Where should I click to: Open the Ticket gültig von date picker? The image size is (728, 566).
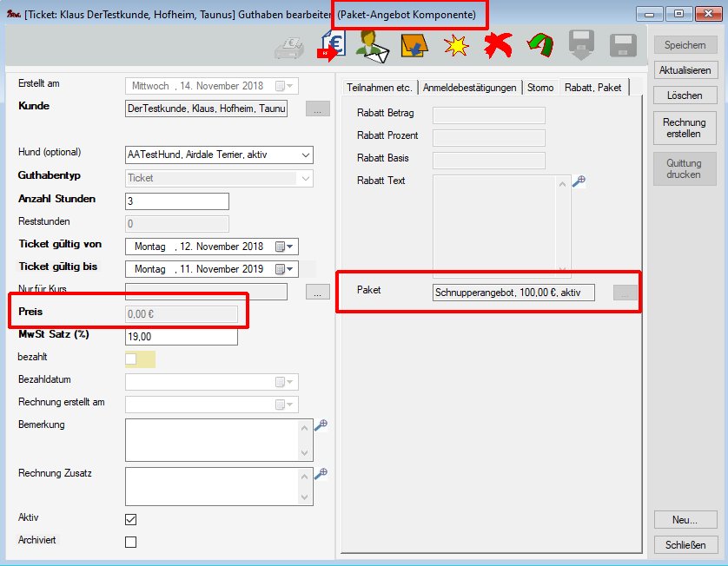pyautogui.click(x=280, y=247)
